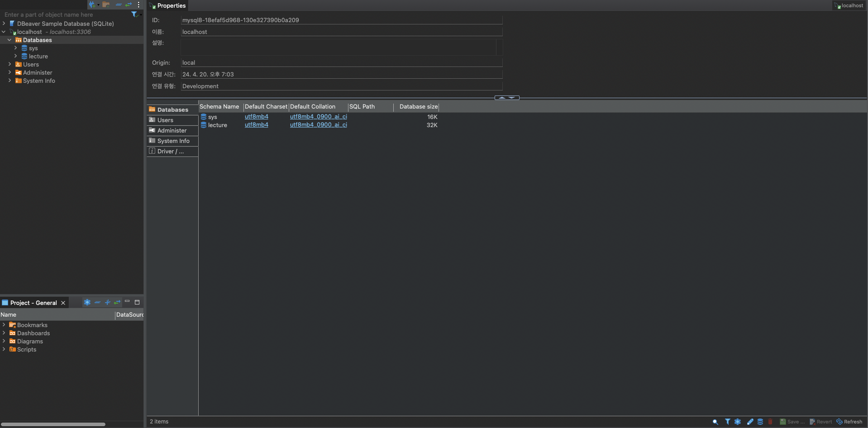
Task: Toggle link with editor in the Project panel
Action: pos(117,302)
